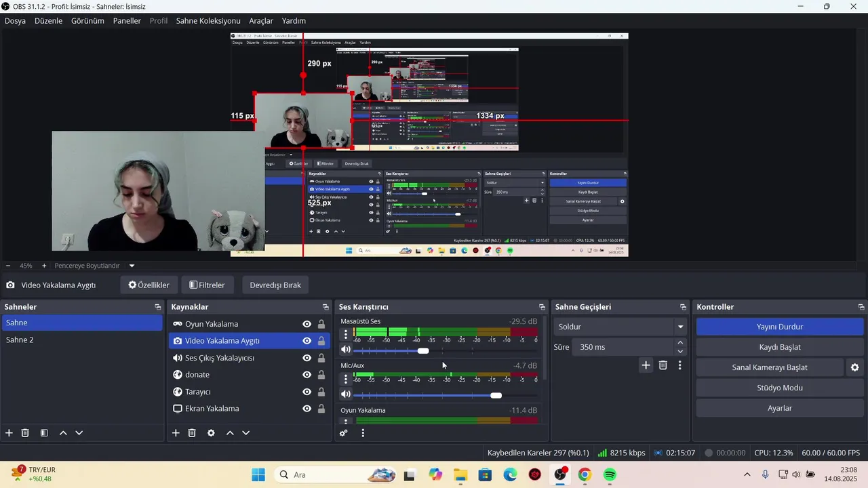The width and height of the screenshot is (868, 488).
Task: Undock the Sahne Geçişleri panel
Action: pos(683,307)
